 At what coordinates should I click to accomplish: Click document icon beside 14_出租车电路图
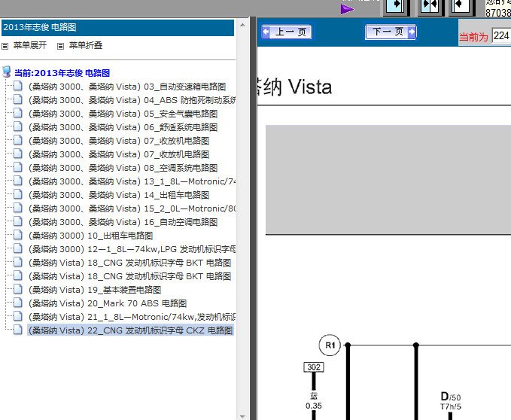18,194
